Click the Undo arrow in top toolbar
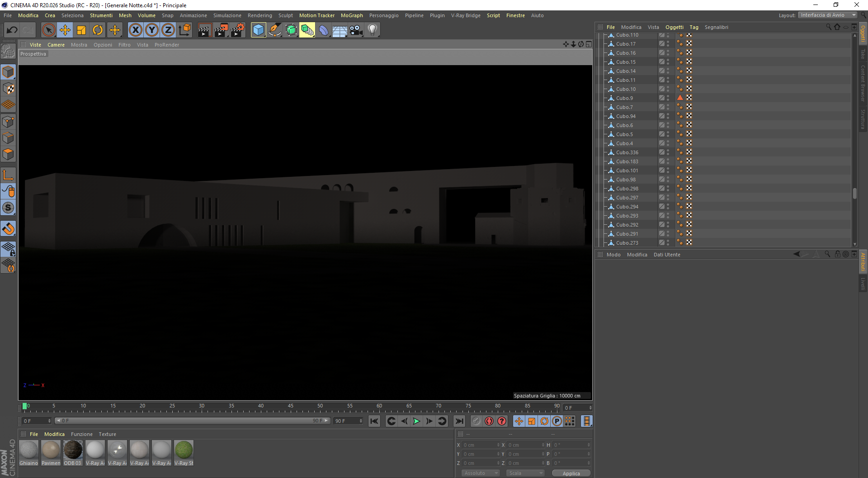 tap(12, 30)
